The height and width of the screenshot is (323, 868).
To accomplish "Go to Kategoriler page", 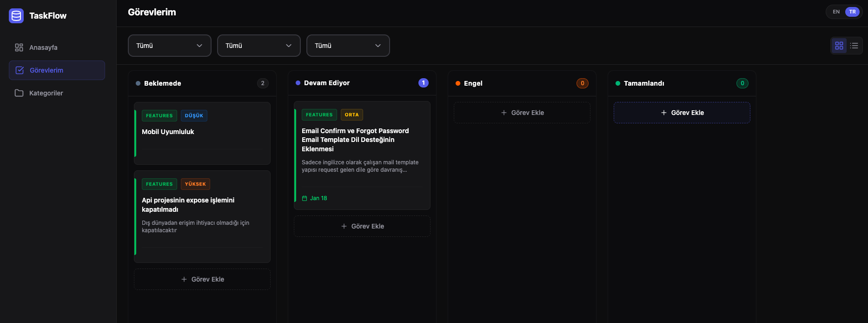I will point(57,93).
